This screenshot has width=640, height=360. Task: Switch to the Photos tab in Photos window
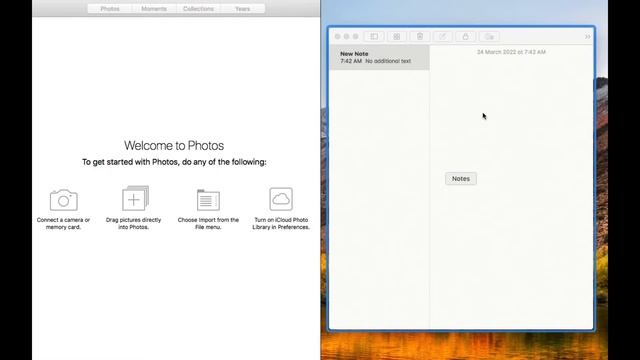(110, 9)
